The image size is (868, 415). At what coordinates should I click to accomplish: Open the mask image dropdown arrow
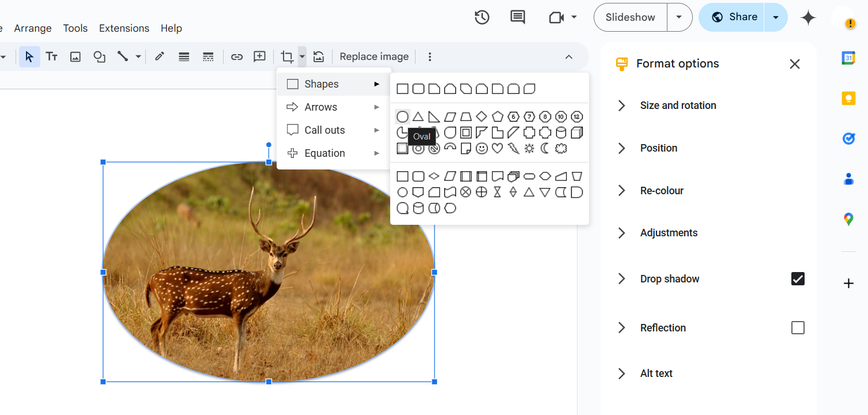(x=302, y=56)
